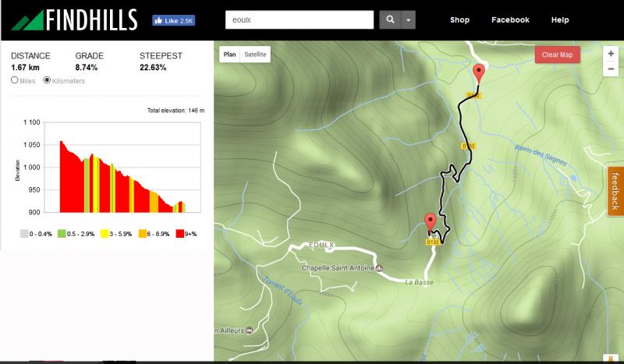Screen dimensions: 624x364
Task: Switch map to Satellite view
Action: click(255, 55)
